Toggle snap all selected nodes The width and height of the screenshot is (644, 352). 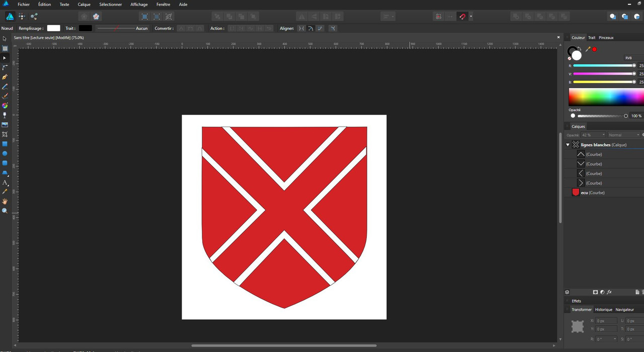click(x=320, y=28)
